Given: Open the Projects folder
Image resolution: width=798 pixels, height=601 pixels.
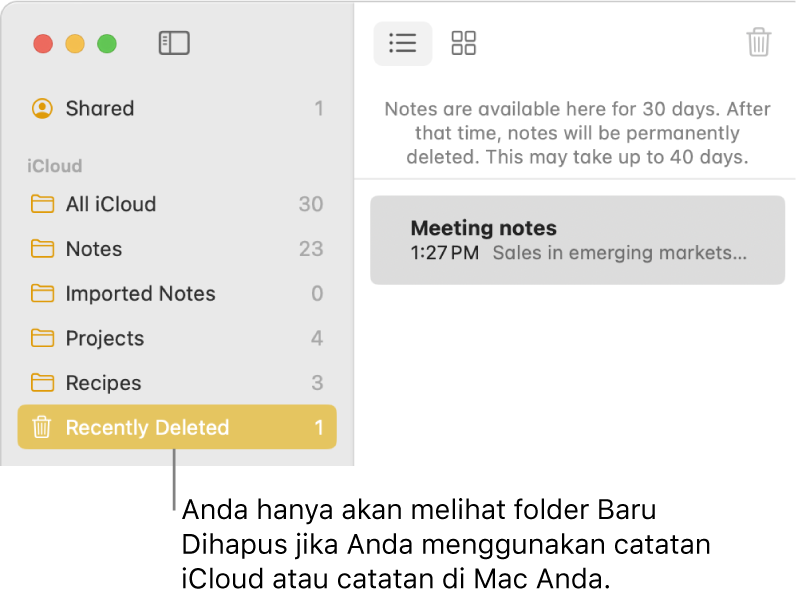Looking at the screenshot, I should [177, 338].
